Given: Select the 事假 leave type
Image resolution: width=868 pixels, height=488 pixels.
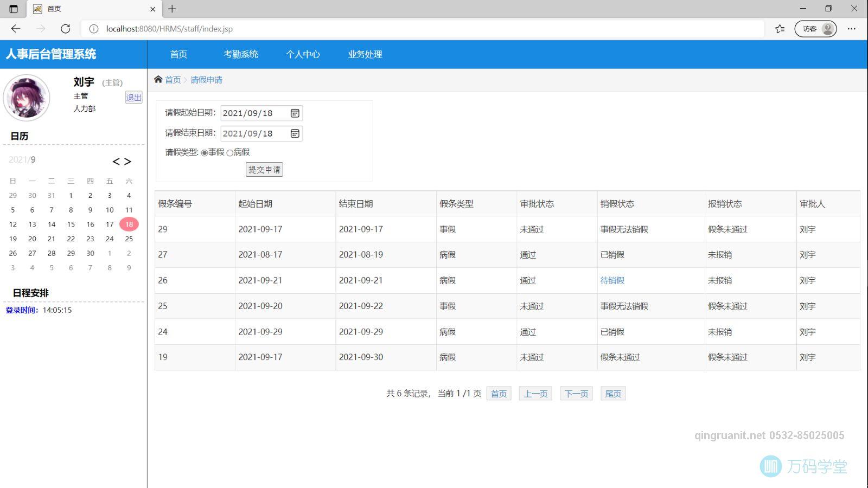Looking at the screenshot, I should pyautogui.click(x=204, y=152).
